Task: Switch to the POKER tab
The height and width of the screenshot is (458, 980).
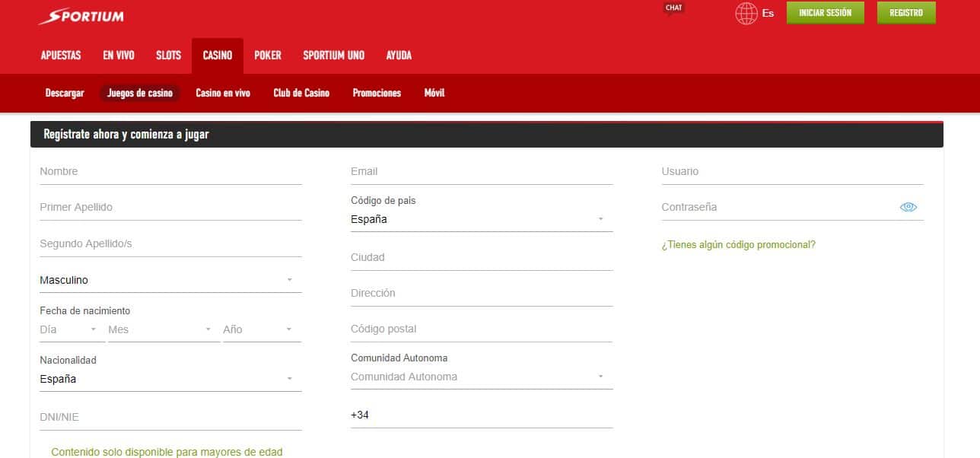Action: pyautogui.click(x=268, y=55)
